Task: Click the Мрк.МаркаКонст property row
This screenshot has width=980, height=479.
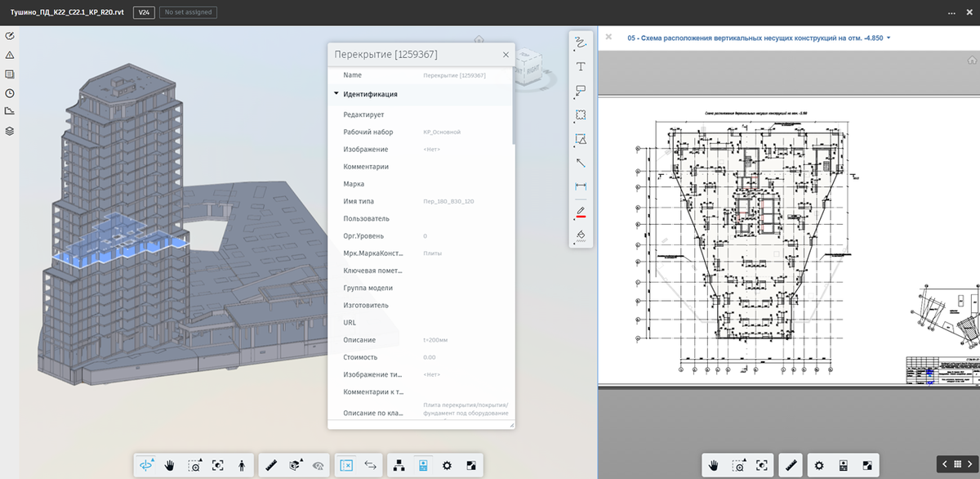Action: [x=421, y=253]
